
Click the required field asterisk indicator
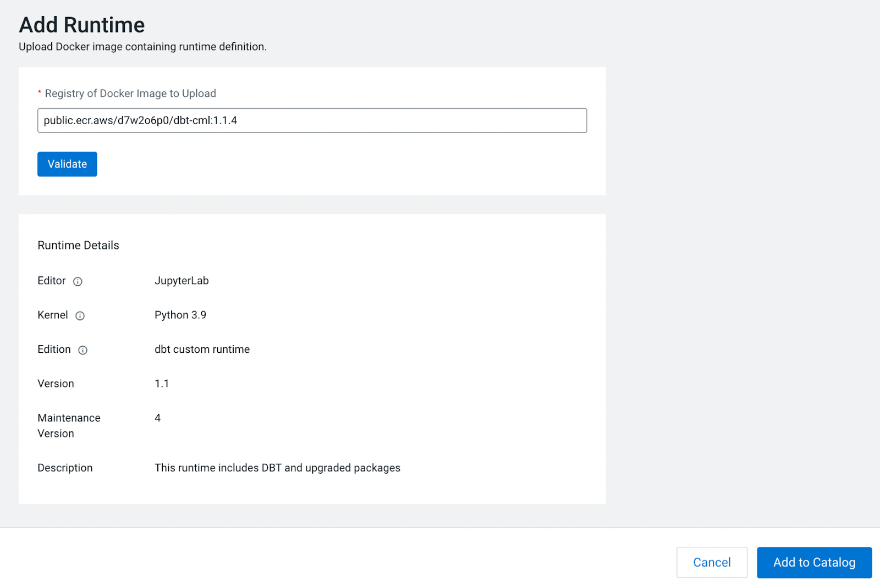pyautogui.click(x=39, y=93)
